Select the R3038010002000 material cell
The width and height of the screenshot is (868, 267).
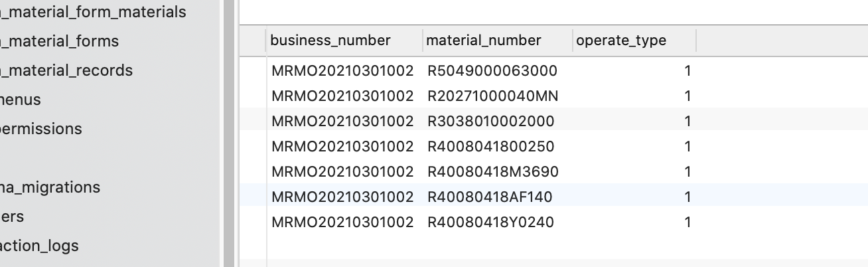tap(491, 122)
